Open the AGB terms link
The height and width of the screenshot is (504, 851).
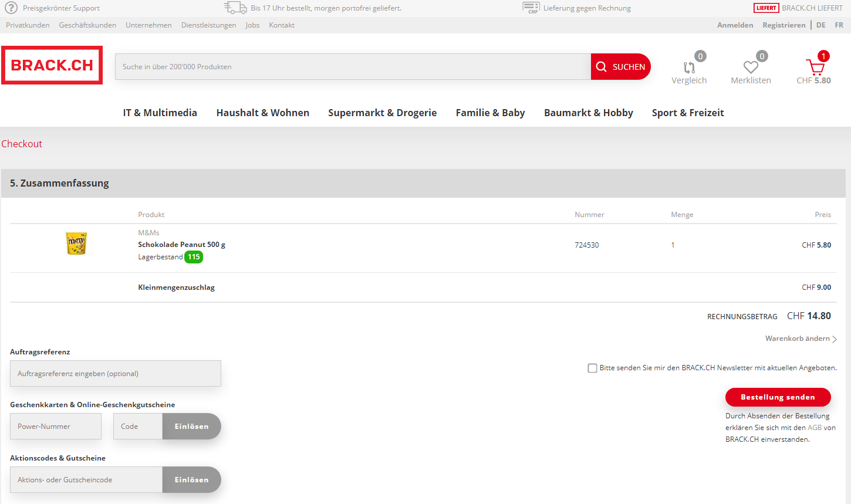tap(815, 428)
